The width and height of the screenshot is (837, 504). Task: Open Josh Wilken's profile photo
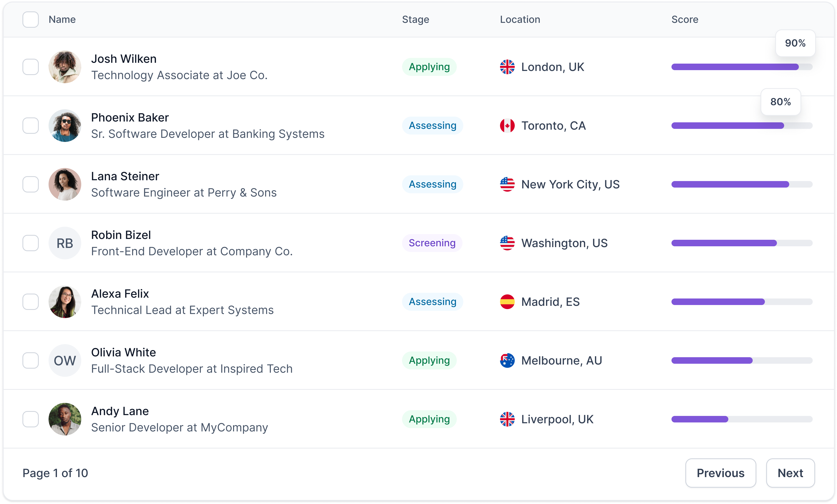pyautogui.click(x=65, y=67)
